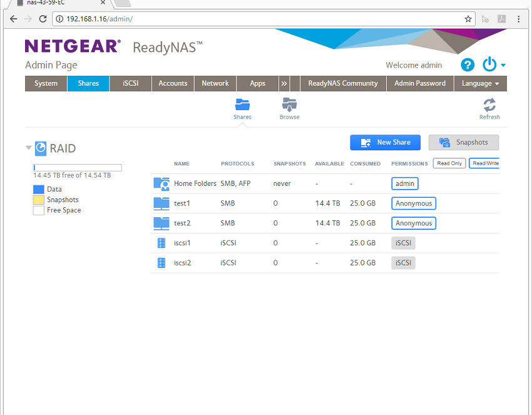The image size is (532, 415).
Task: Click the browser forward arrow
Action: pos(28,19)
